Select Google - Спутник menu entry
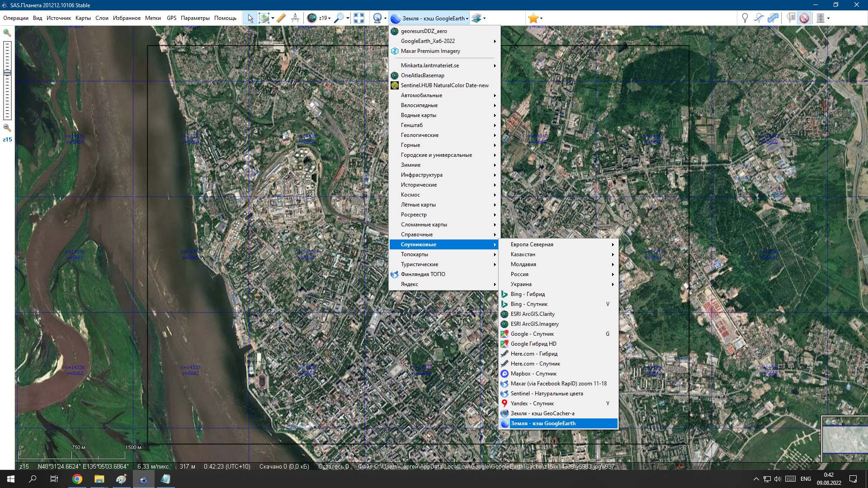This screenshot has height=488, width=868. [x=532, y=334]
